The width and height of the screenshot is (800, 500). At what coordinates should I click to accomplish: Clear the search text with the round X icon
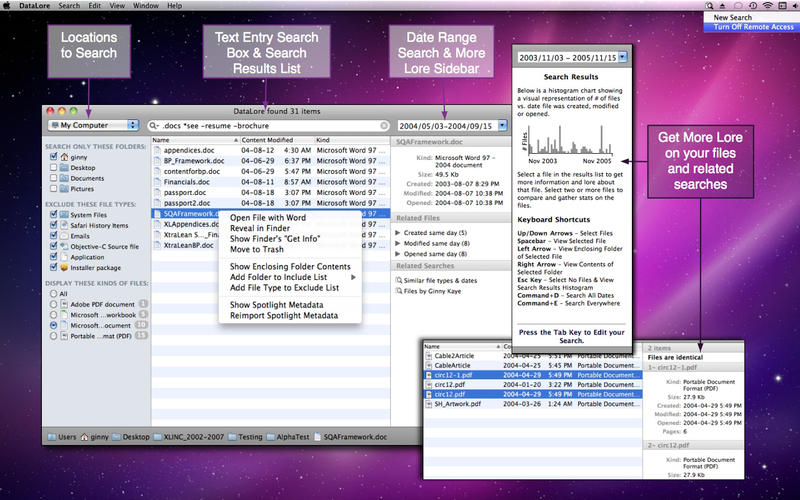click(x=384, y=126)
